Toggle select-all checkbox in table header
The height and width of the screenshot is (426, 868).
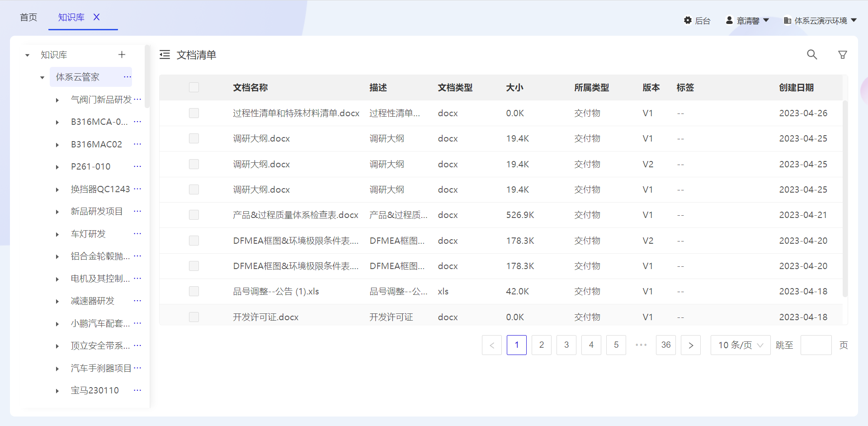(194, 87)
